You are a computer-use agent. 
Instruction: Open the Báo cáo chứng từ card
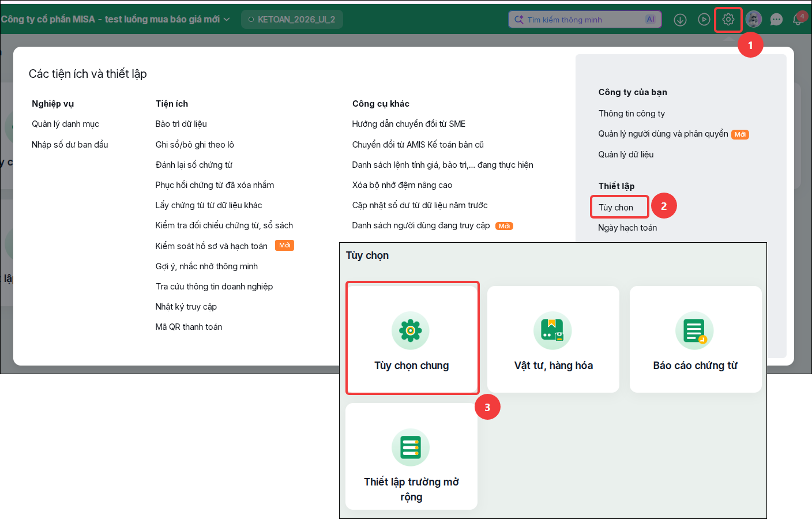[696, 339]
